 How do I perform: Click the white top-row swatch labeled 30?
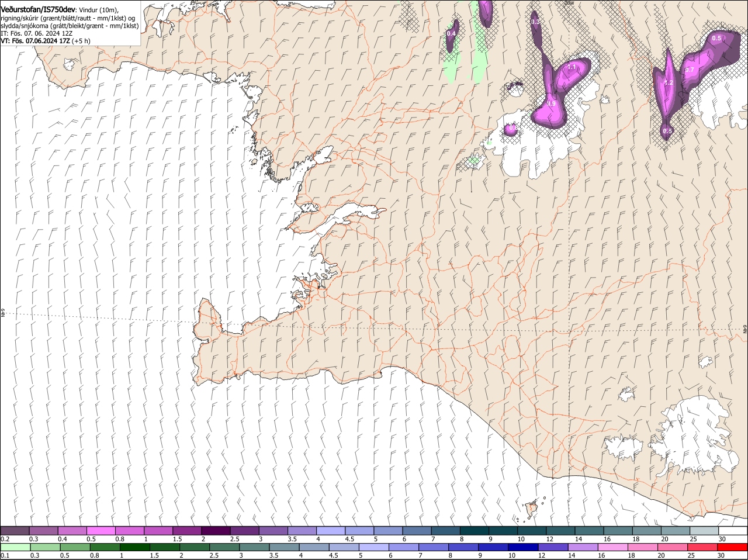click(733, 531)
